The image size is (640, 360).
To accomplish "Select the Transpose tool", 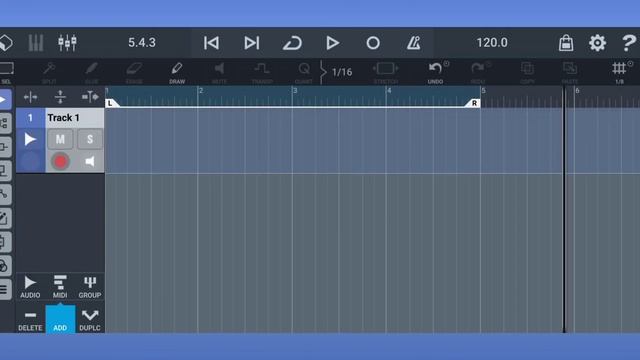I will 262,72.
